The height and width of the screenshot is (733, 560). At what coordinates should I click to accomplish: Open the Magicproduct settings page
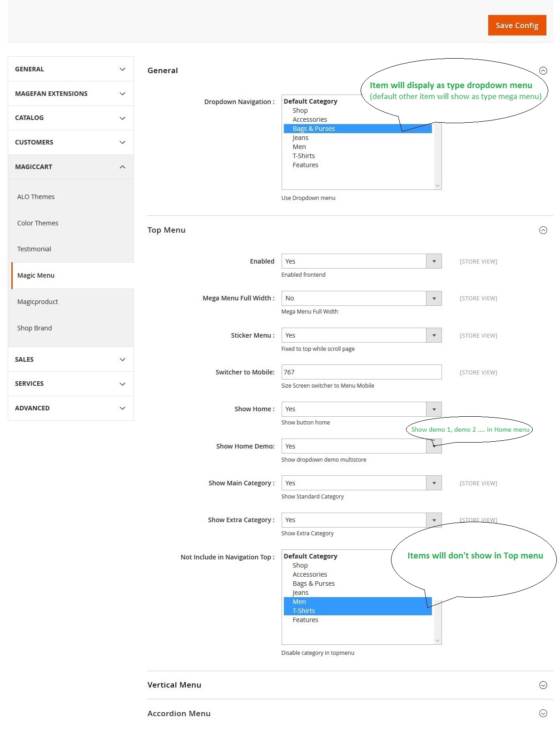click(38, 302)
